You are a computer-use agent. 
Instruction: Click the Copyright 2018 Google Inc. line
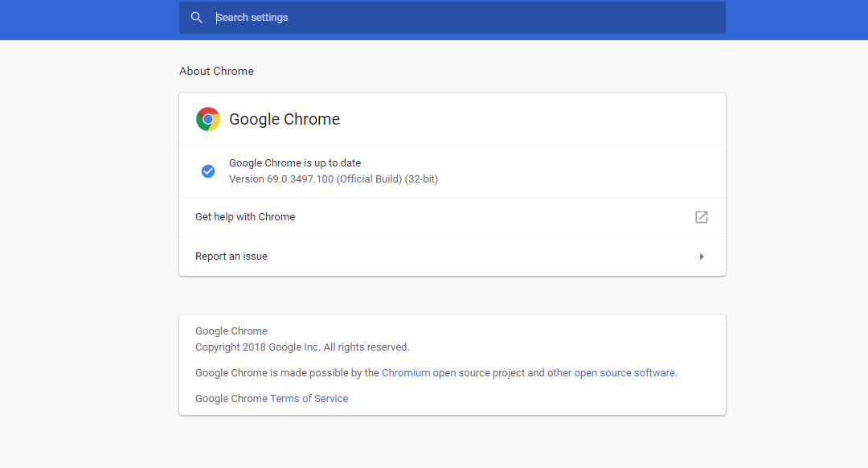(302, 347)
